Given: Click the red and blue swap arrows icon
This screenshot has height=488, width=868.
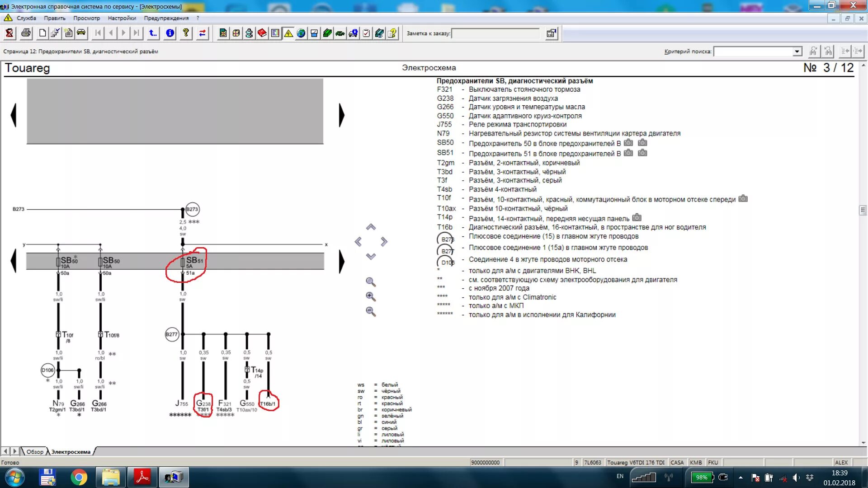Looking at the screenshot, I should click(202, 33).
